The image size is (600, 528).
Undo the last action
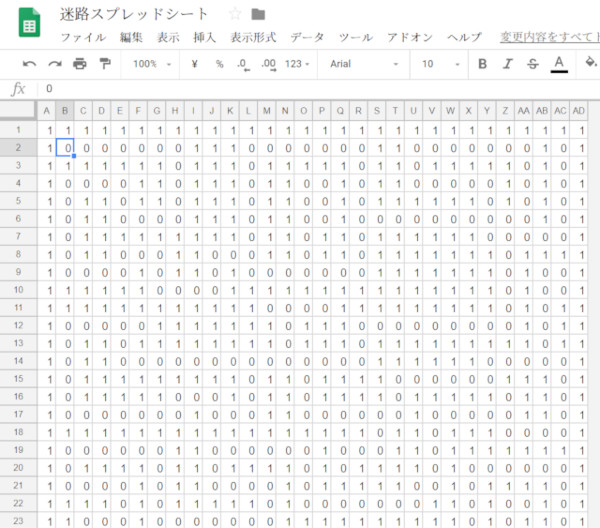click(x=29, y=64)
